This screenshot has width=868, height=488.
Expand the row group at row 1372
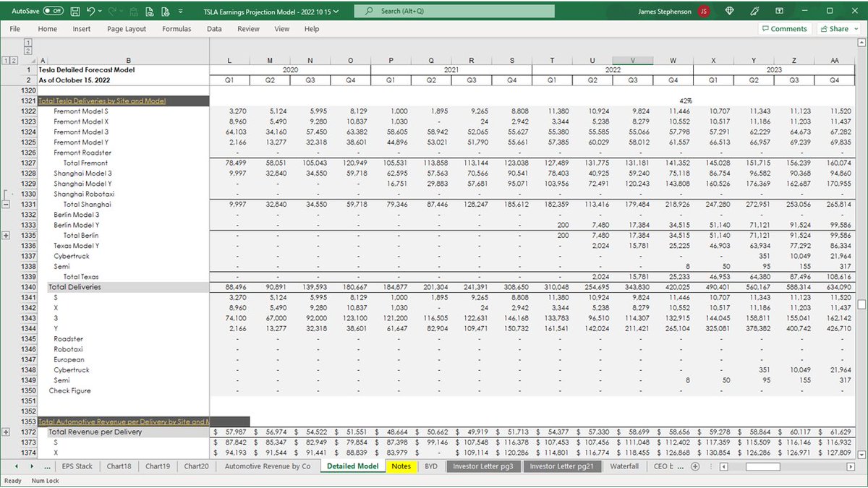click(x=6, y=432)
